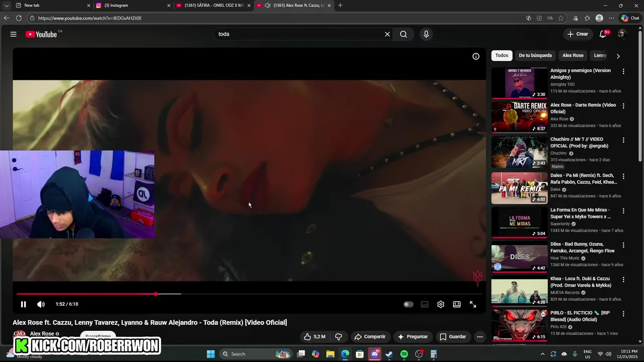The width and height of the screenshot is (644, 362).
Task: Seek on the video progress bar
Action: coord(249,294)
